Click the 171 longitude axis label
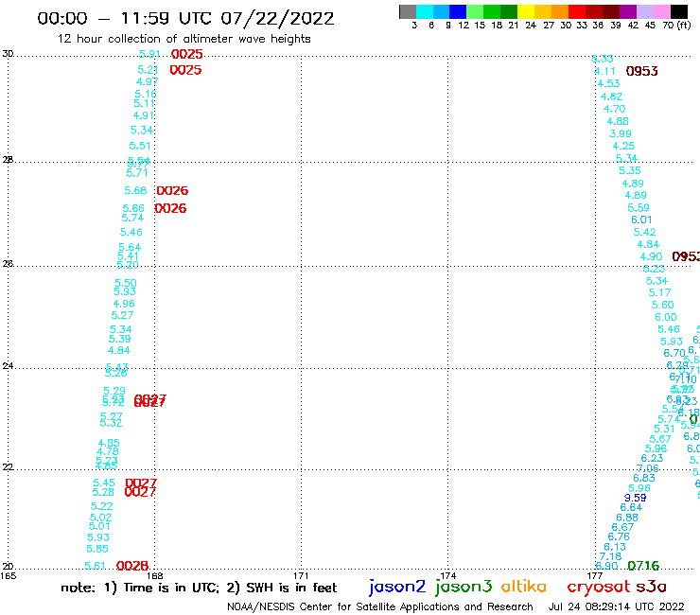The width and height of the screenshot is (700, 615). tap(301, 575)
